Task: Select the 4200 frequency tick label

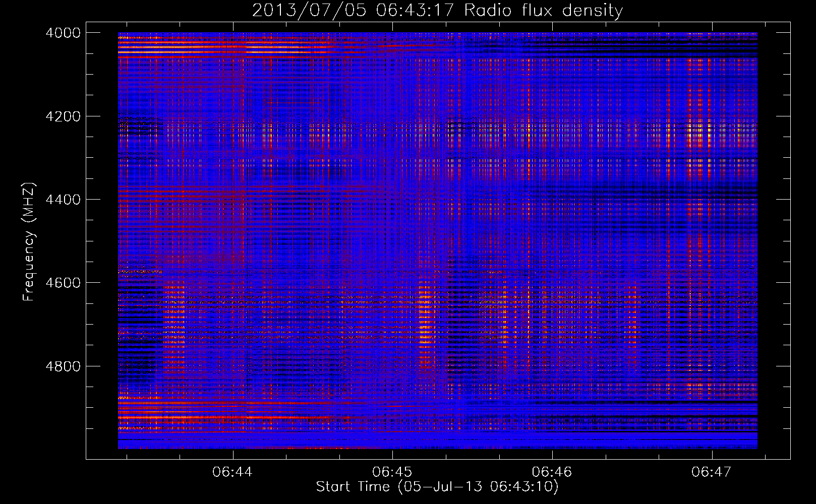Action: click(63, 116)
